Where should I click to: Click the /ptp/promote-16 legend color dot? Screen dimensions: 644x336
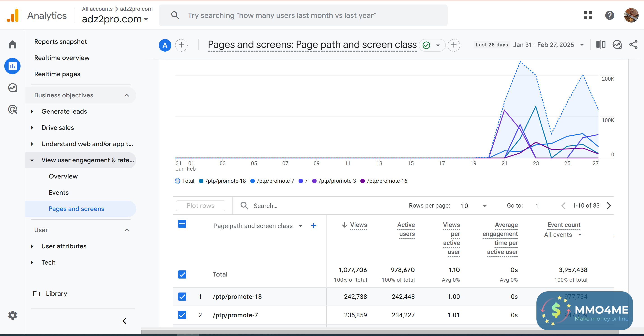pos(363,181)
